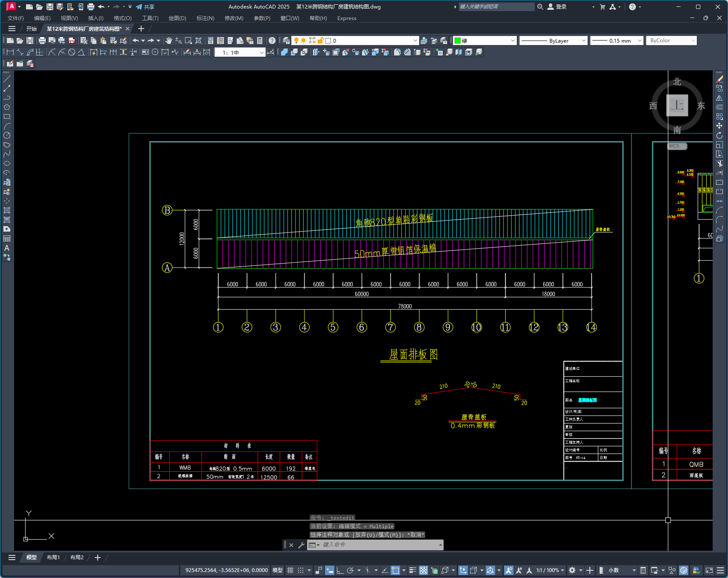Select the Polygon drawing tool

7,107
